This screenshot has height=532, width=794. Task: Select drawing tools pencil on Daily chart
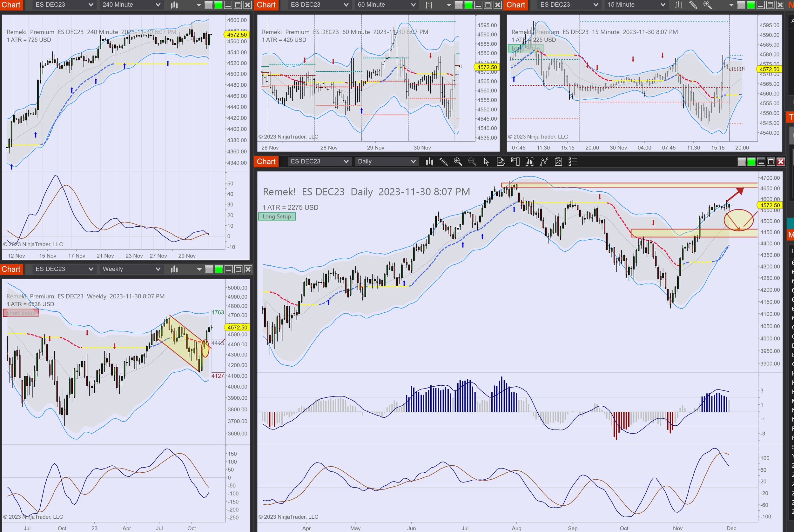[443, 162]
